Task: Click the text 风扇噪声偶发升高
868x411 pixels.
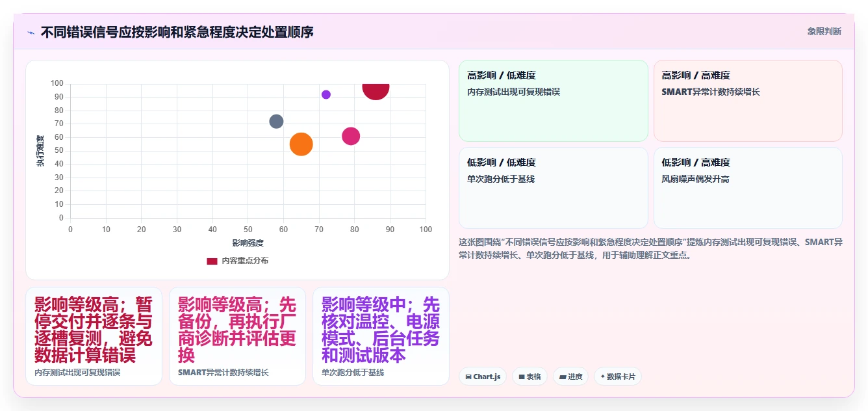Action: 696,179
